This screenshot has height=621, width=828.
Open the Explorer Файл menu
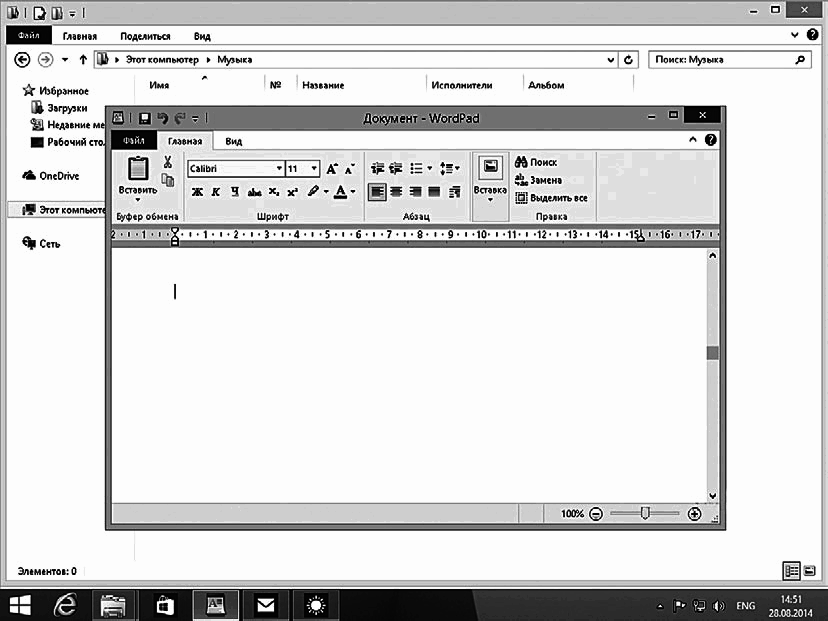[29, 35]
